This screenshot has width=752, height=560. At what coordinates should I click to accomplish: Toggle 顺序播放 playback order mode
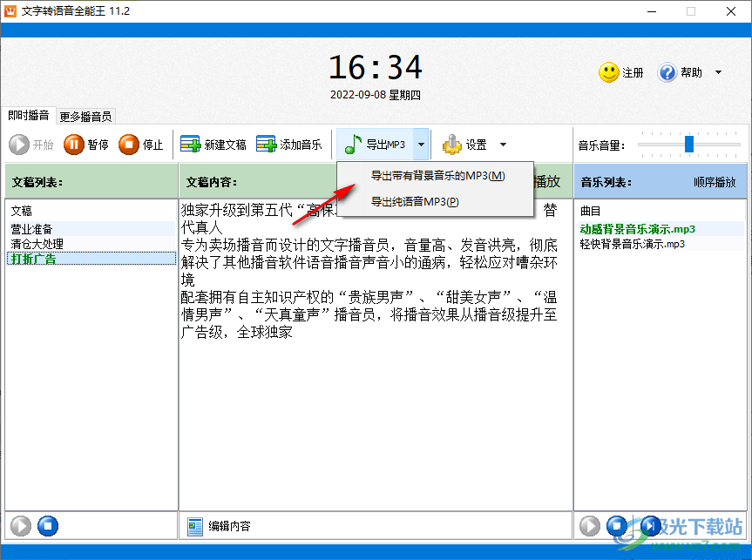tap(714, 183)
